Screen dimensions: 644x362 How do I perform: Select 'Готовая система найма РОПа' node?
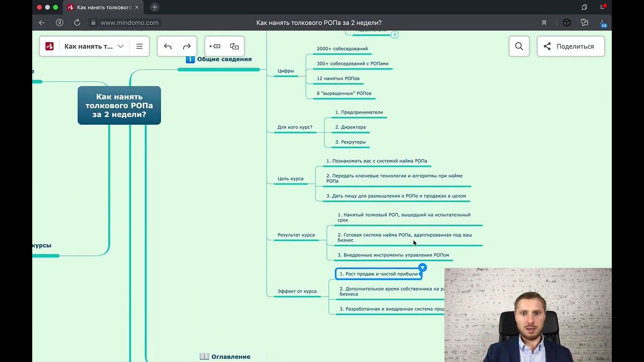[x=405, y=237]
